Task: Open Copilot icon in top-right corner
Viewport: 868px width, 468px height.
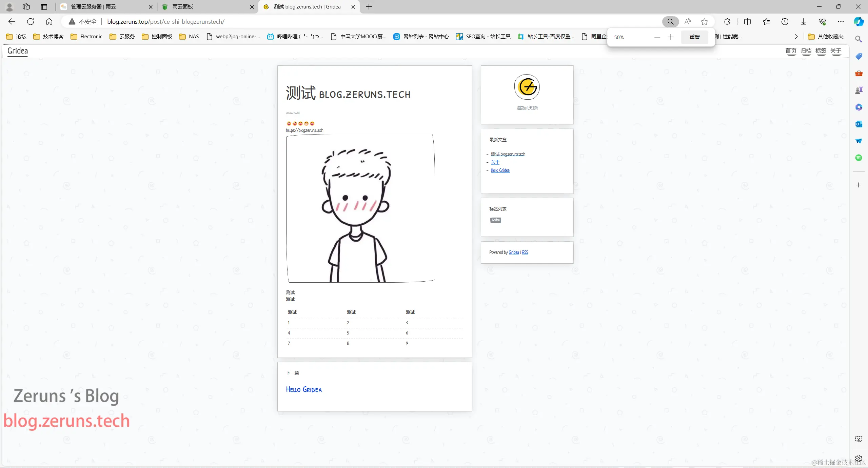Action: (859, 22)
